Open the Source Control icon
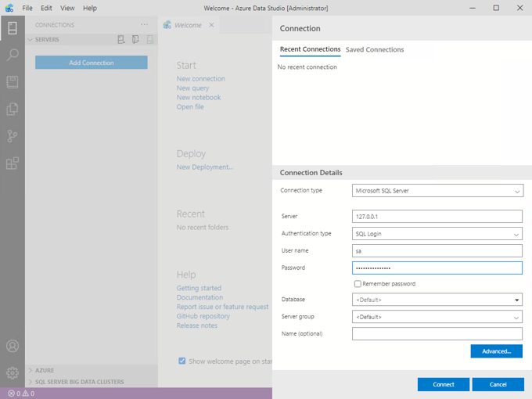Viewport: 532px width, 399px height. tap(12, 136)
